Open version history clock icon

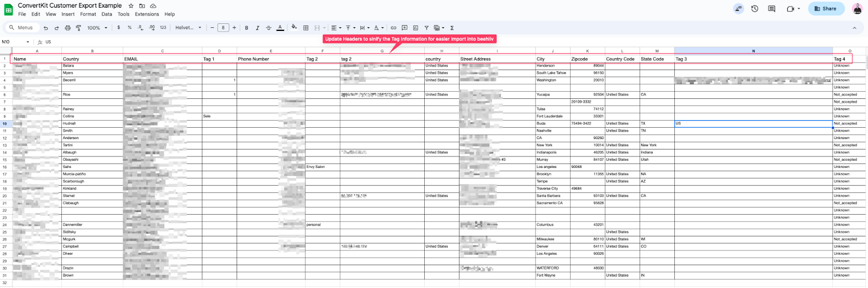(755, 9)
